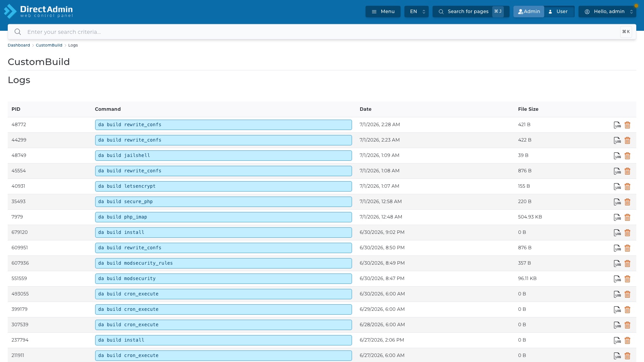Click the DirectAdmin logo
The image size is (644, 362).
(38, 11)
